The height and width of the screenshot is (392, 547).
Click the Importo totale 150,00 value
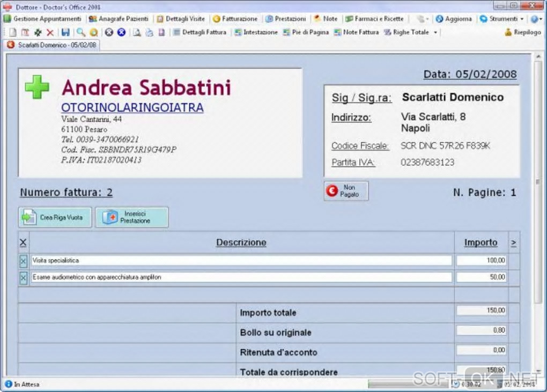click(x=482, y=310)
